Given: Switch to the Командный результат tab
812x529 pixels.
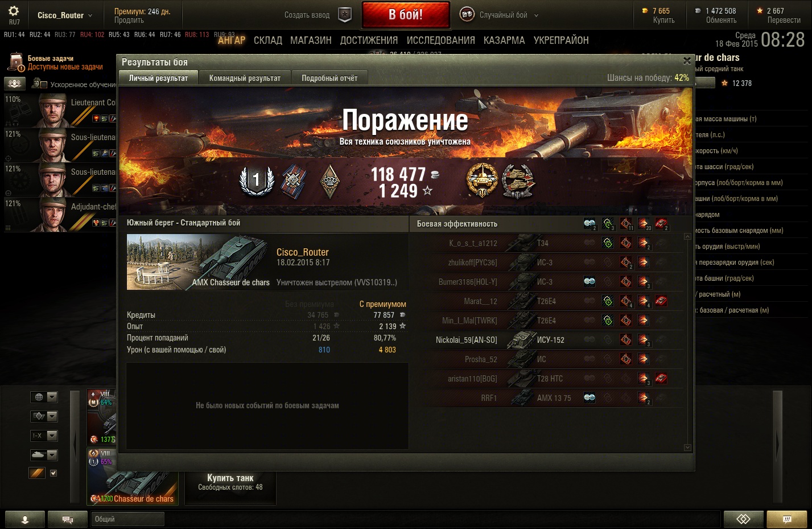Looking at the screenshot, I should (x=245, y=78).
